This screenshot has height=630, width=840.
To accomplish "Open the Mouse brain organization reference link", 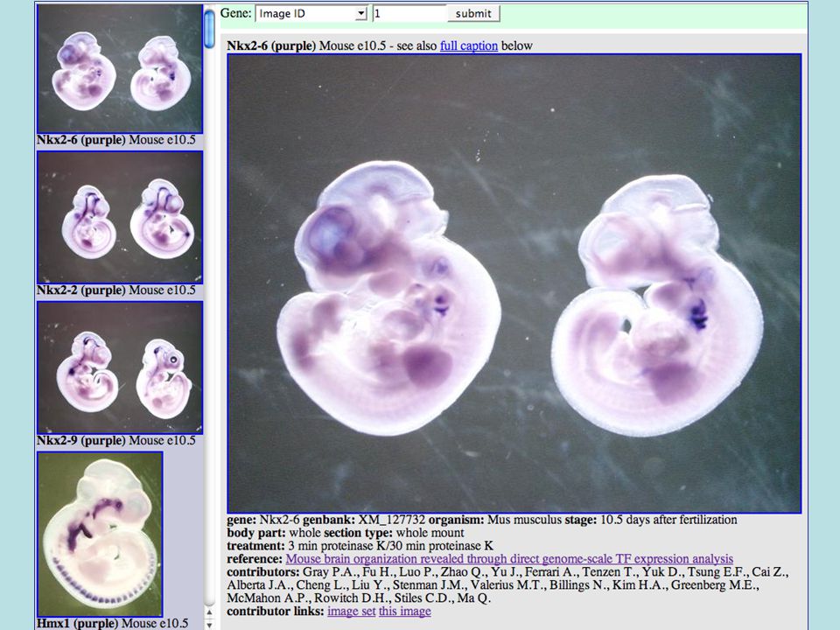I will (x=509, y=559).
